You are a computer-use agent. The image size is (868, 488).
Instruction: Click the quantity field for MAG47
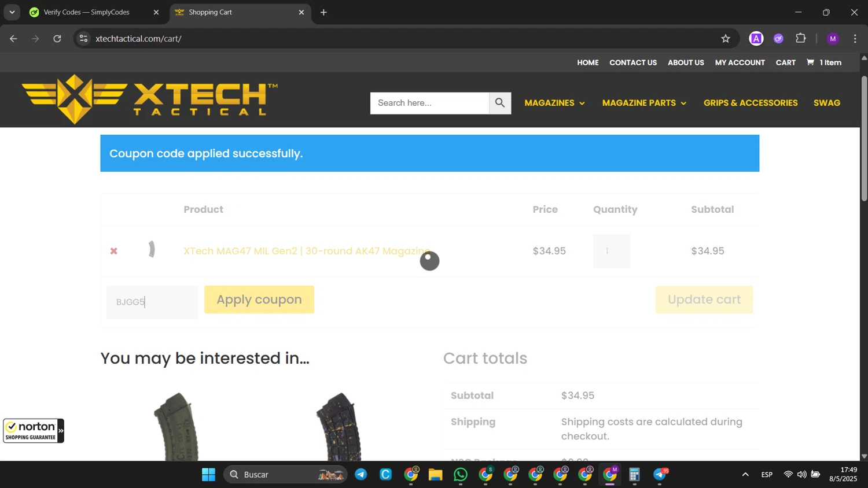pyautogui.click(x=611, y=251)
